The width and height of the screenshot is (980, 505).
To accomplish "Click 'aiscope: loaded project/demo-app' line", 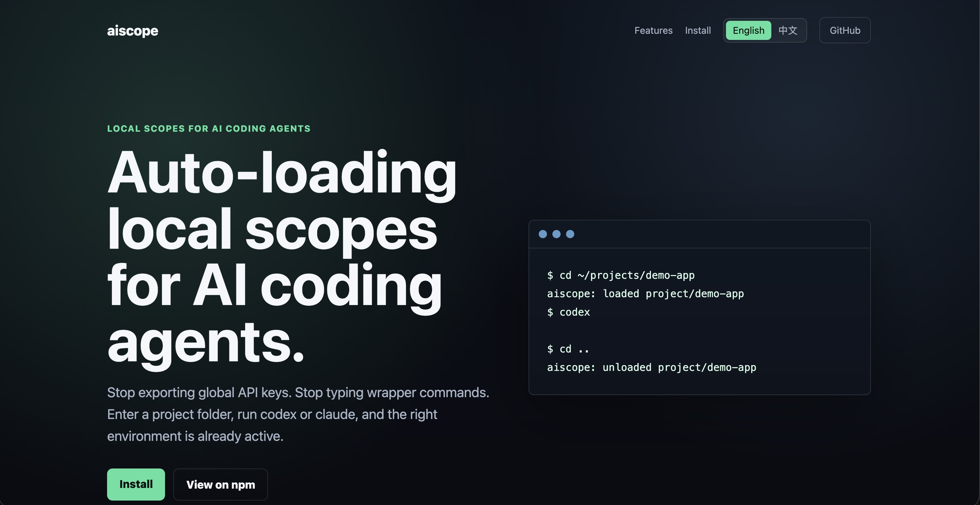I will [x=645, y=293].
